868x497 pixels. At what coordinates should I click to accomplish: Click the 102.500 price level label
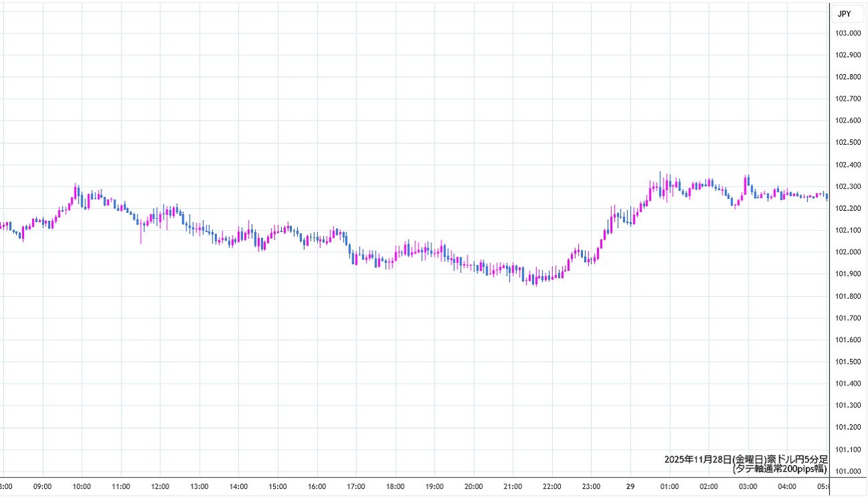click(x=847, y=143)
